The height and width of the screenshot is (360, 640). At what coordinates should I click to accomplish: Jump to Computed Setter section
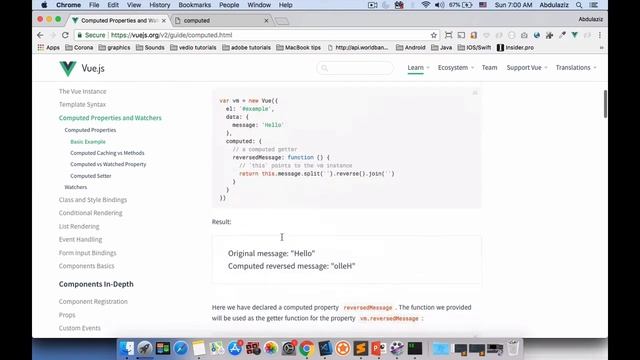[91, 176]
